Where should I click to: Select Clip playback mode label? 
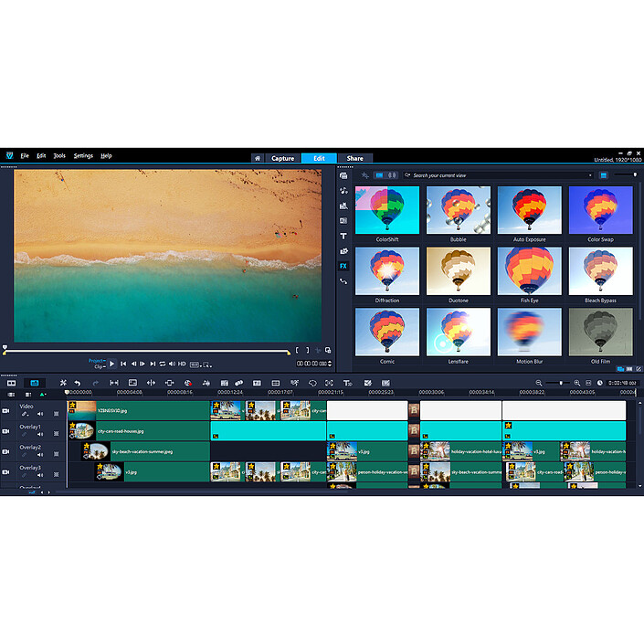[x=100, y=366]
